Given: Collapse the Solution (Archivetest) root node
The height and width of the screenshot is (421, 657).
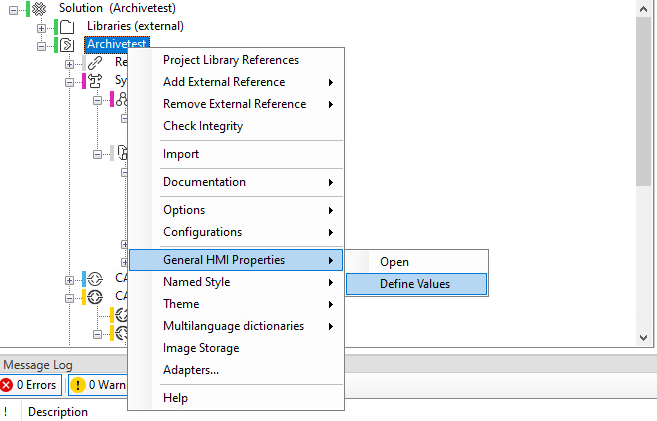Looking at the screenshot, I should tap(13, 10).
